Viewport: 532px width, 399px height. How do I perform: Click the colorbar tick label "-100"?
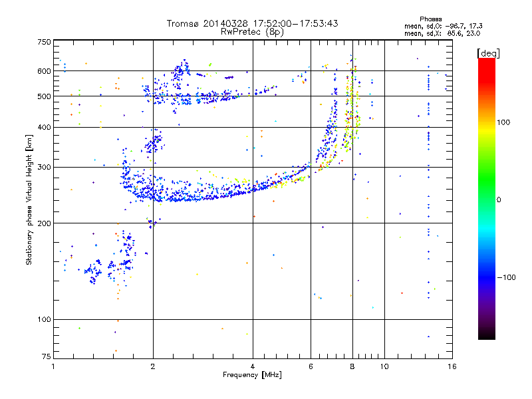506,277
